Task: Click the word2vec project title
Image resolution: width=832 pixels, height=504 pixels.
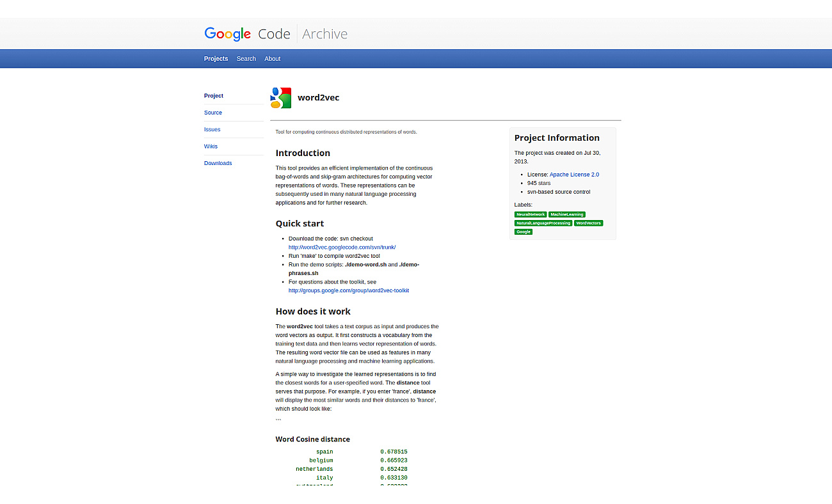Action: [319, 98]
